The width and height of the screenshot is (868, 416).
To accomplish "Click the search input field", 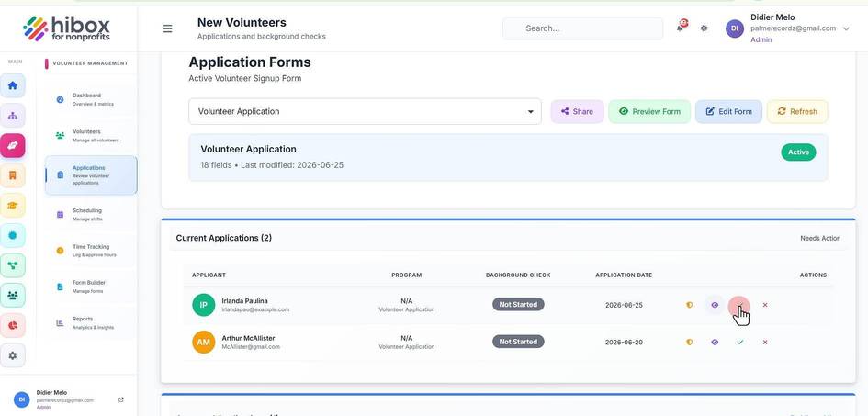I will point(582,28).
